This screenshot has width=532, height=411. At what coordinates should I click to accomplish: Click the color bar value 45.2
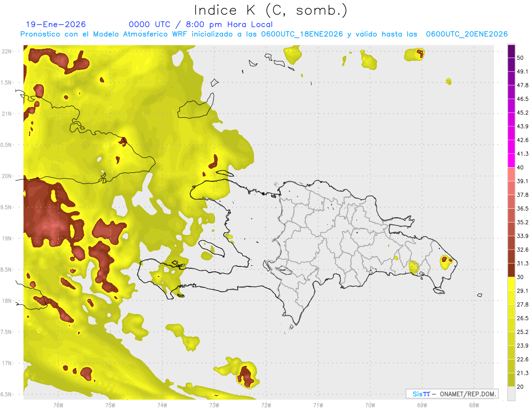point(523,113)
